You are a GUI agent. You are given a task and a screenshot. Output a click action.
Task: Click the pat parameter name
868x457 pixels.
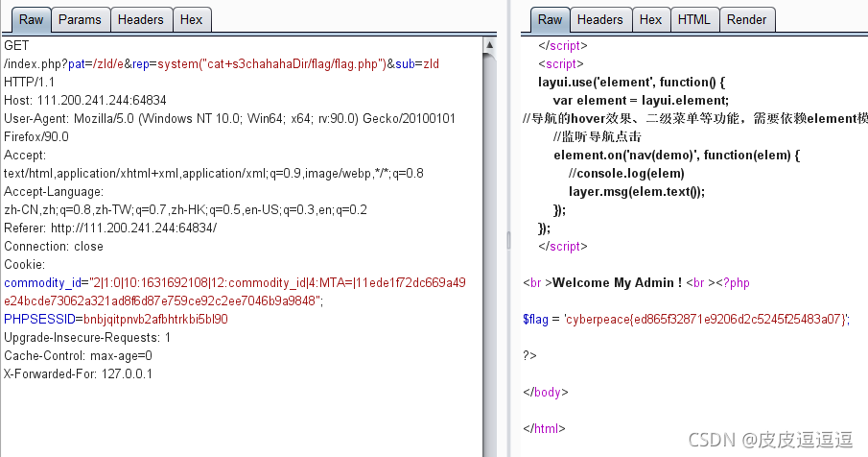(x=77, y=64)
